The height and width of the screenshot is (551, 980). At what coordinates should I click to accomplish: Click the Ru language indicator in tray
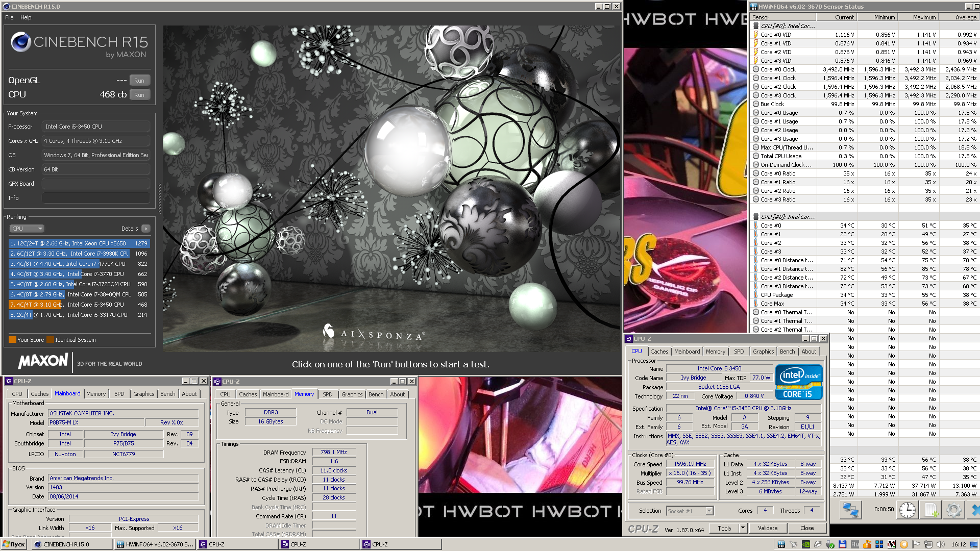[855, 544]
